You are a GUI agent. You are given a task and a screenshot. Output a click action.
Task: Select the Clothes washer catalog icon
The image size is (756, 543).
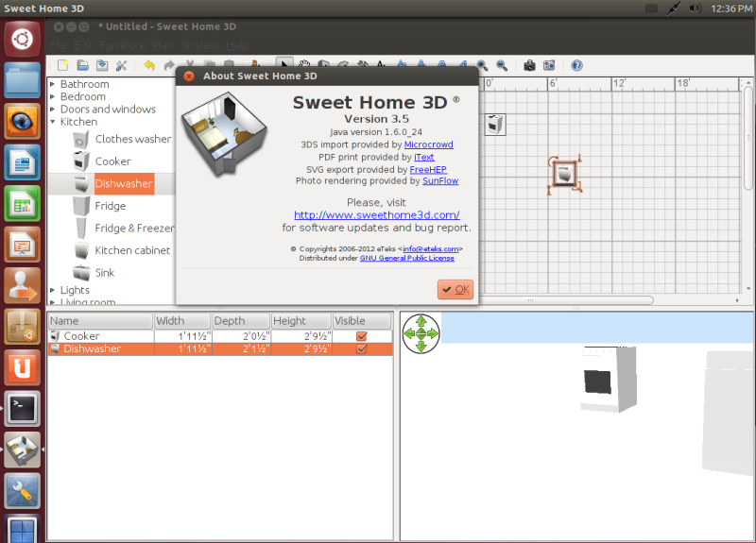81,139
